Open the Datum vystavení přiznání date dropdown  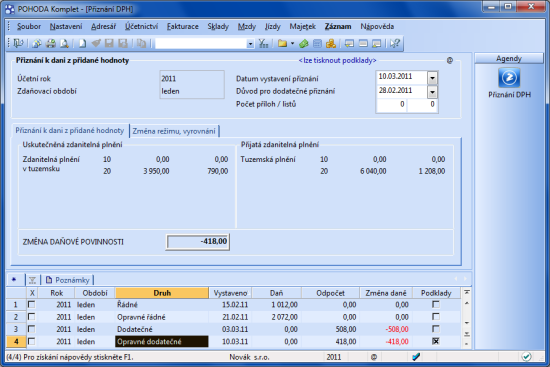click(432, 78)
